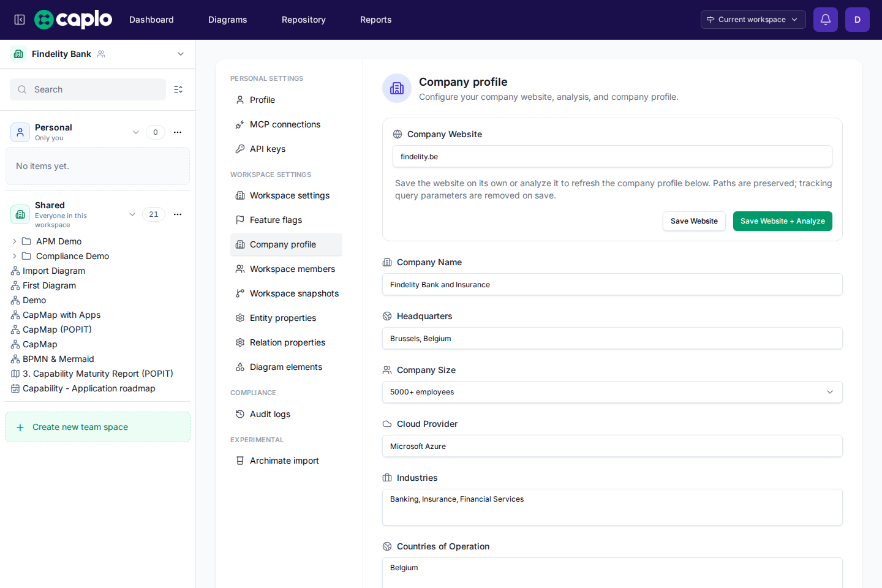
Task: Click the Company profile header icon
Action: pos(397,88)
